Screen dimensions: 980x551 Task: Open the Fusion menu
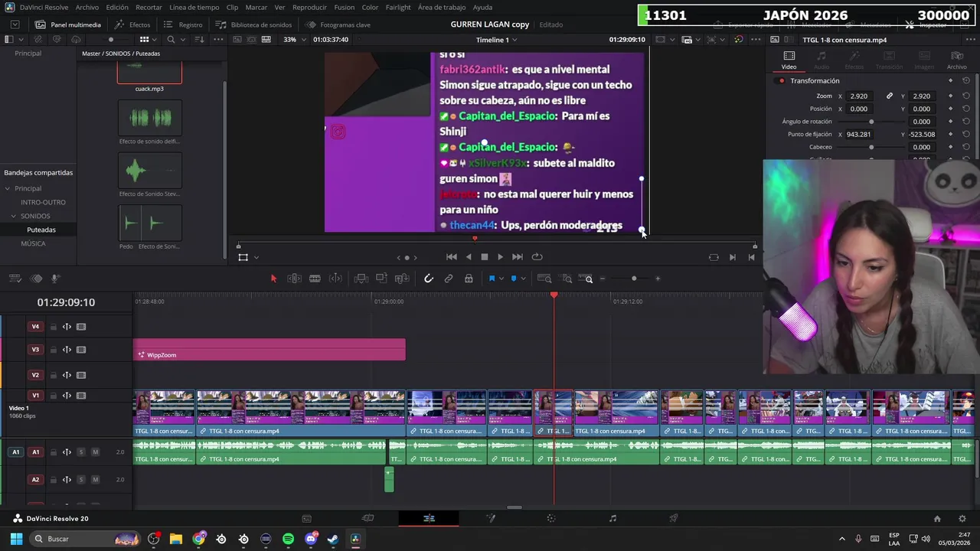pos(344,7)
